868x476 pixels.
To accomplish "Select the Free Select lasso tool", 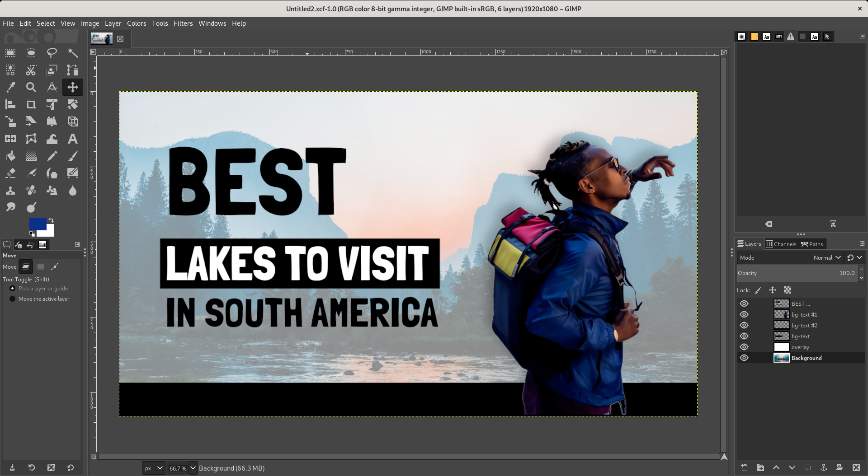I will [x=52, y=53].
